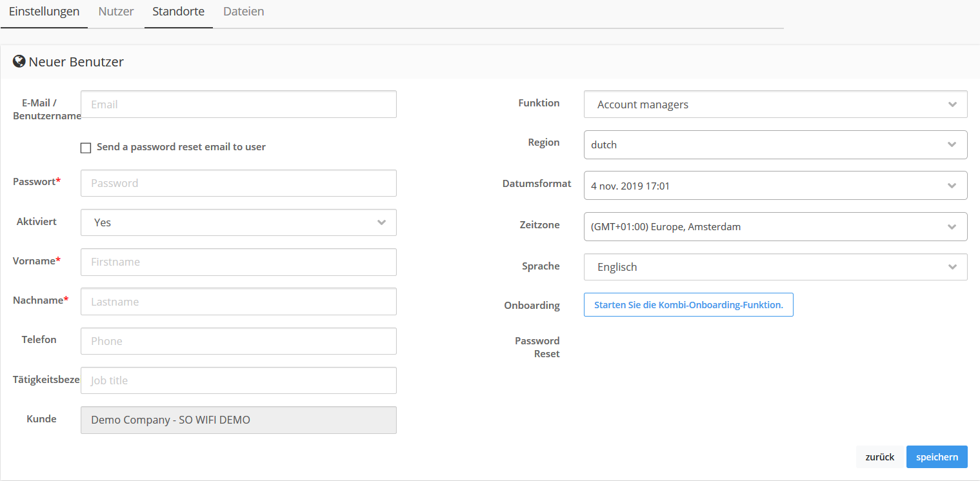
Task: Click the globe icon beside Neuer Benutzer
Action: click(x=19, y=62)
